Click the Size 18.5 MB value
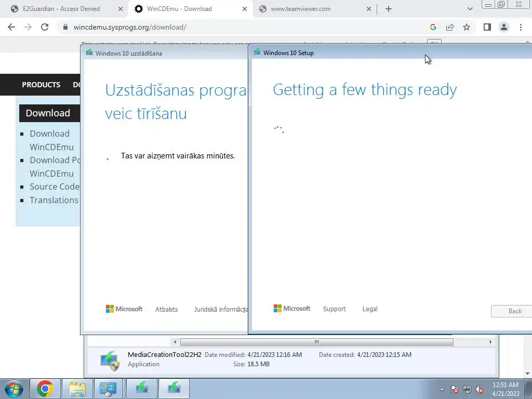The image size is (532, 399). coord(259,364)
